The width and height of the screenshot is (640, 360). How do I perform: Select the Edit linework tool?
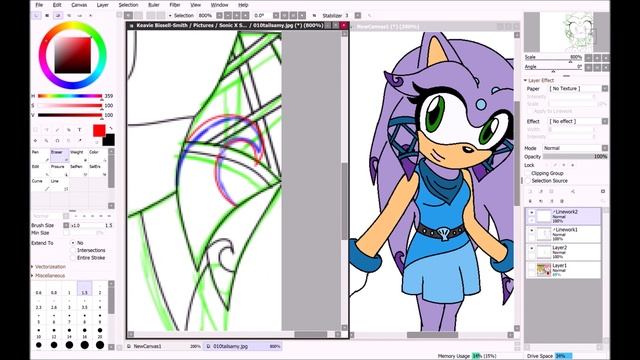point(40,170)
